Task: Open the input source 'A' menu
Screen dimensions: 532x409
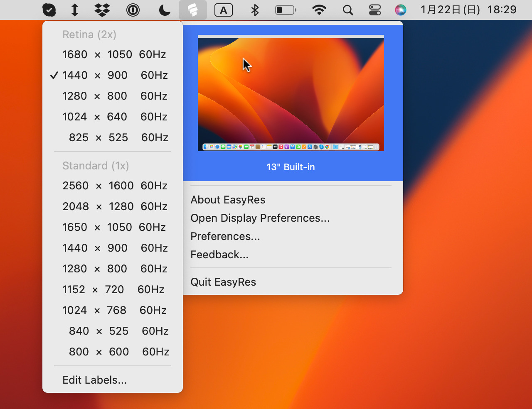Action: 224,10
